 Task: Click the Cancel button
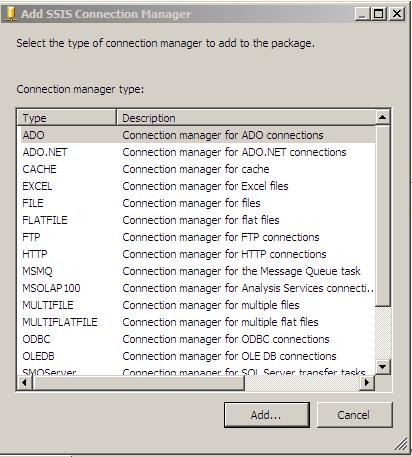click(x=354, y=415)
